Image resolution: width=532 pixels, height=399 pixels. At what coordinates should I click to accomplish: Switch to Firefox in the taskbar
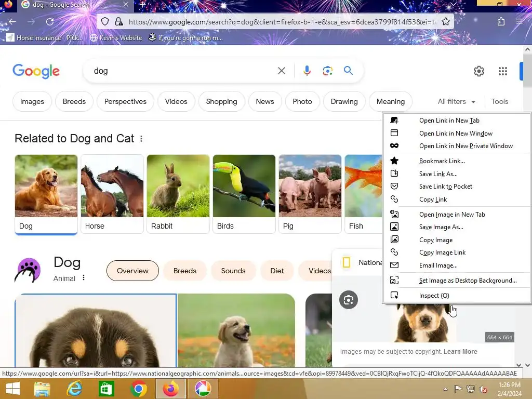[x=170, y=389]
